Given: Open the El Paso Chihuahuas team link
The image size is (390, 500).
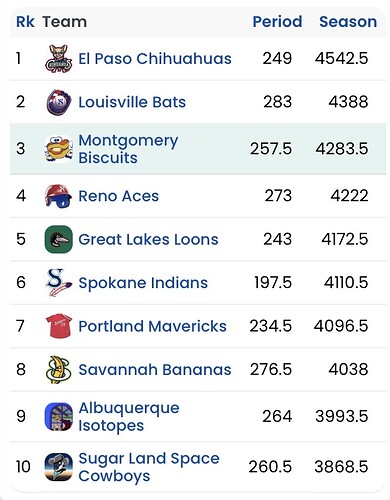Looking at the screenshot, I should 155,59.
